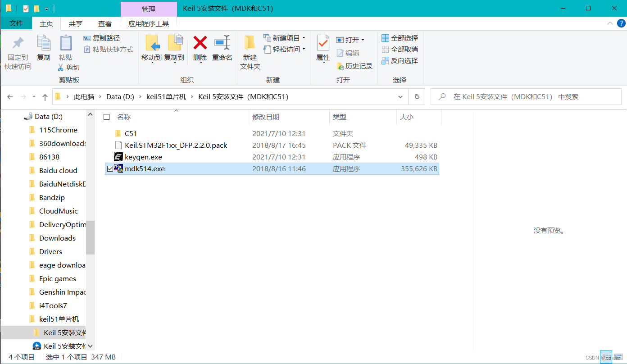The width and height of the screenshot is (627, 364).
Task: Navigate back with the left arrow button
Action: (10, 96)
